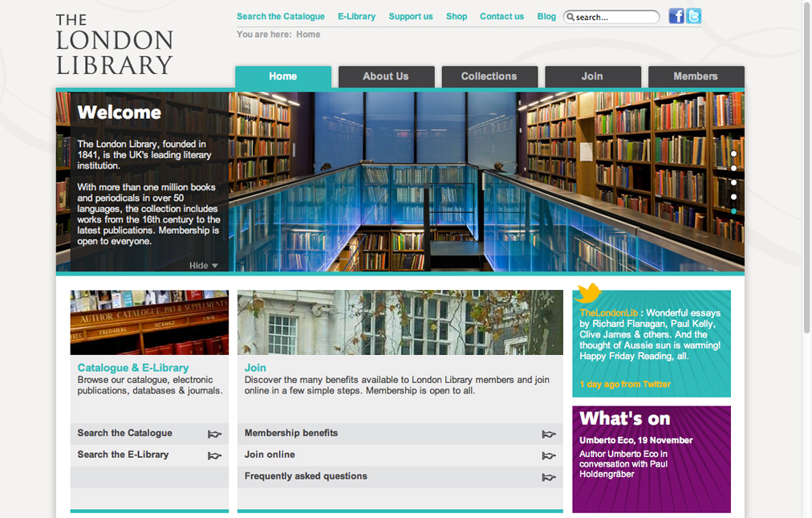The height and width of the screenshot is (518, 812).
Task: Click arrow icon beside Frequently asked questions
Action: (549, 477)
